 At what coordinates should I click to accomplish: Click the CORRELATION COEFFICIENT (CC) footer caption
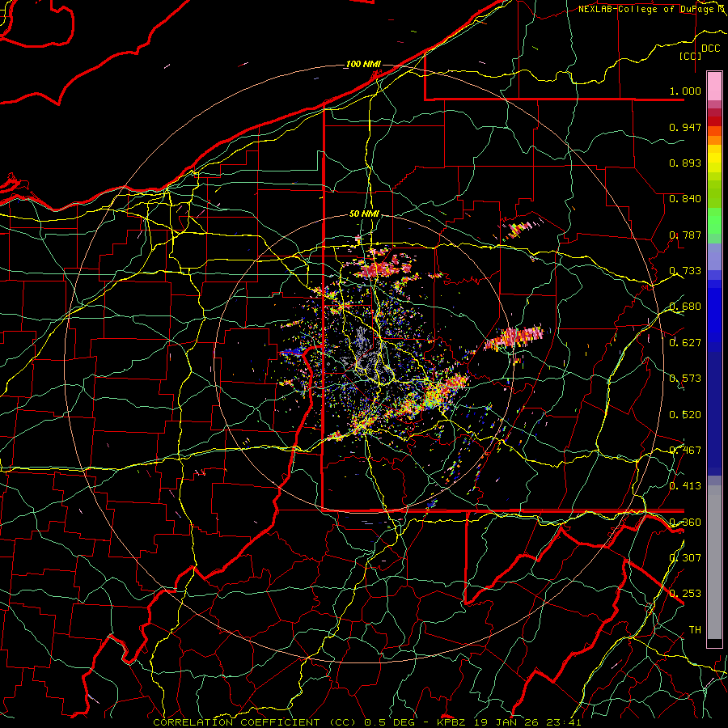255,722
